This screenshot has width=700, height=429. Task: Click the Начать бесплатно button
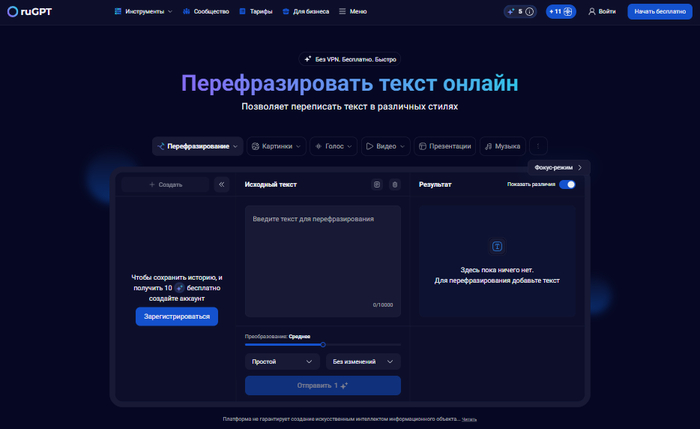[657, 12]
